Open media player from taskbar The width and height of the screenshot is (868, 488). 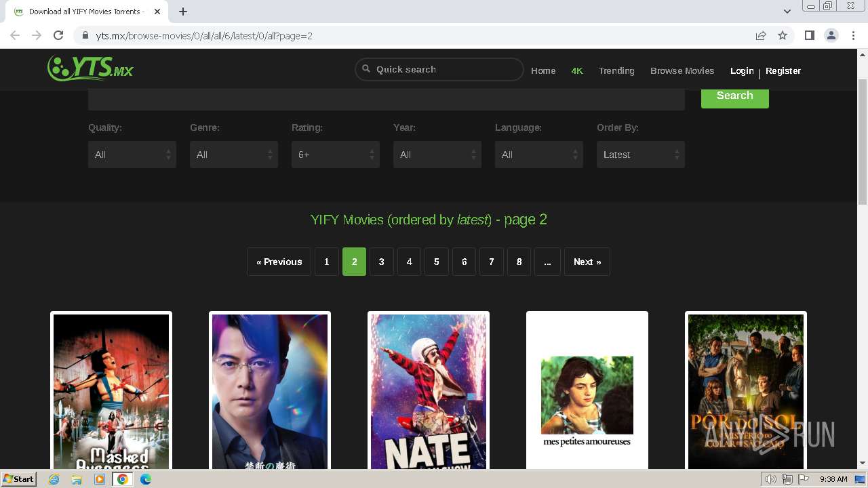[100, 479]
